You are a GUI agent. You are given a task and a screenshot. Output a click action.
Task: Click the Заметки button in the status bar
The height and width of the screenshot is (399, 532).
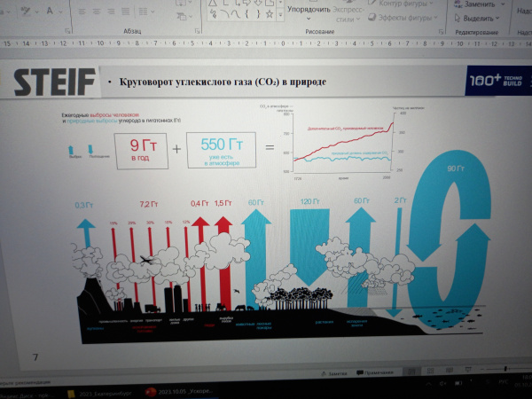tap(334, 373)
